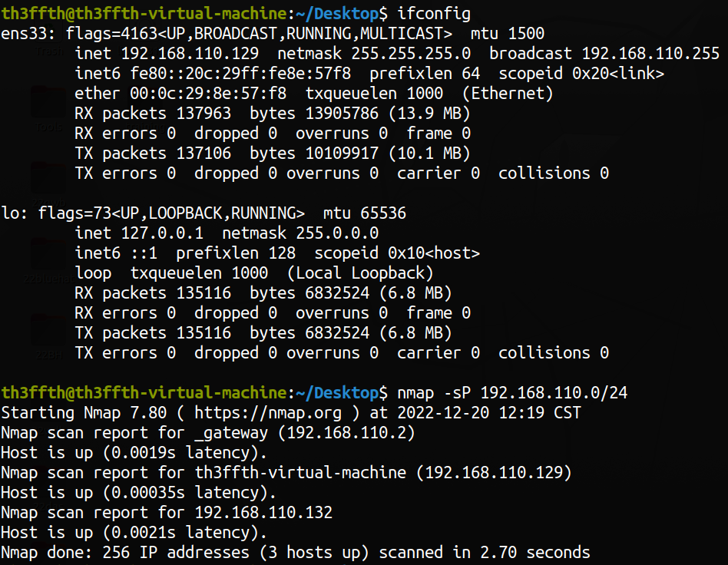The height and width of the screenshot is (565, 728).
Task: Click the first prompt's ~/Desktop path
Action: (x=337, y=14)
